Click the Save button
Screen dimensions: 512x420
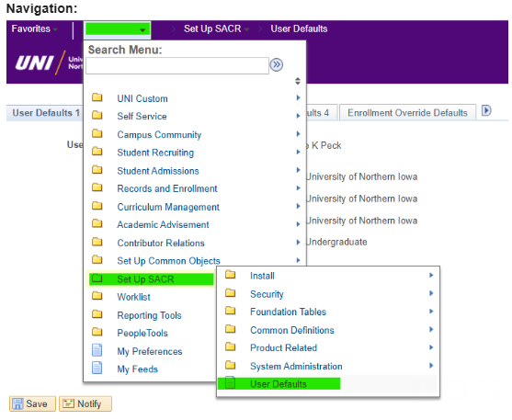[32, 403]
